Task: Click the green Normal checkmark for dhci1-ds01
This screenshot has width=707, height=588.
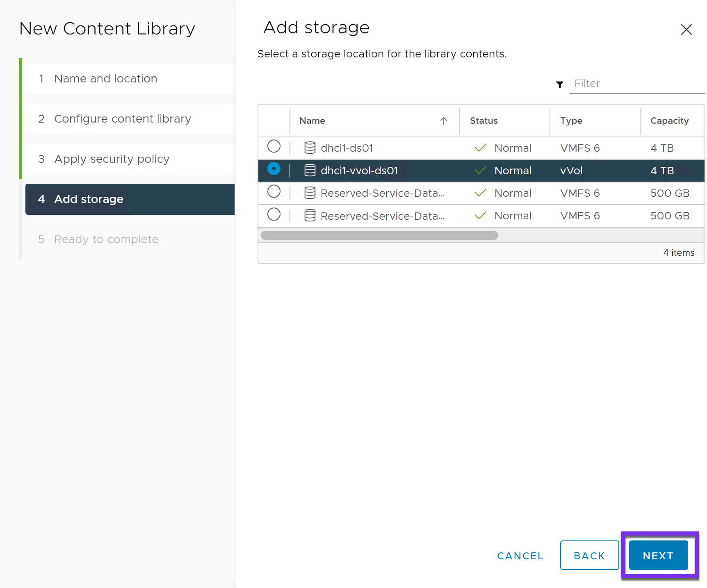Action: [480, 148]
